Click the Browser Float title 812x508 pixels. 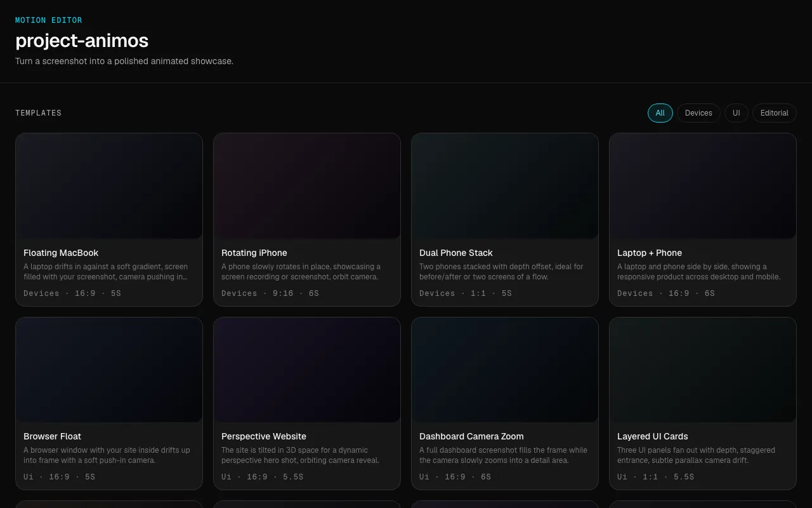click(52, 436)
